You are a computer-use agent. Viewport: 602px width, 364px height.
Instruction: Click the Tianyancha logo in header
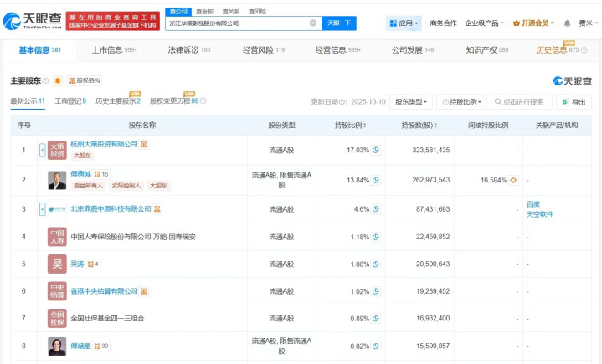33,20
